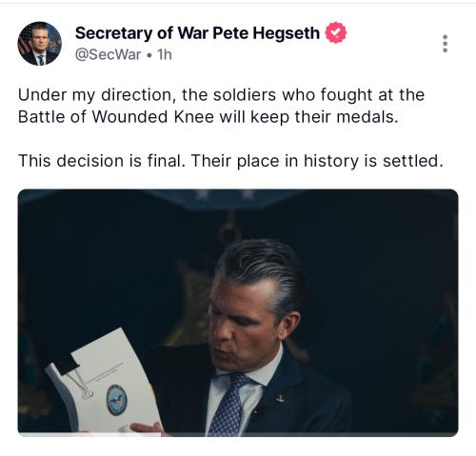Open the 1h post timestamp
The height and width of the screenshot is (456, 476).
click(165, 54)
